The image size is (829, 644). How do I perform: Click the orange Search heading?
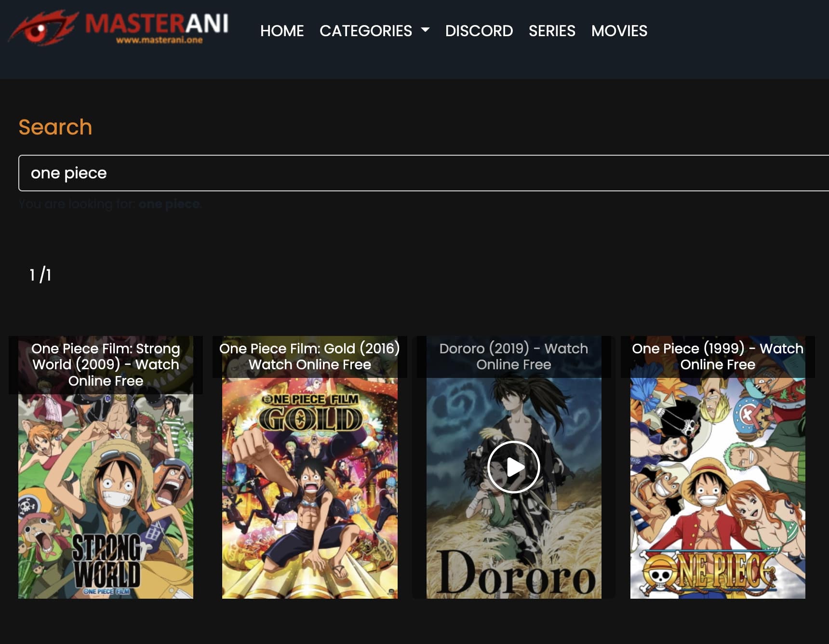pyautogui.click(x=55, y=127)
